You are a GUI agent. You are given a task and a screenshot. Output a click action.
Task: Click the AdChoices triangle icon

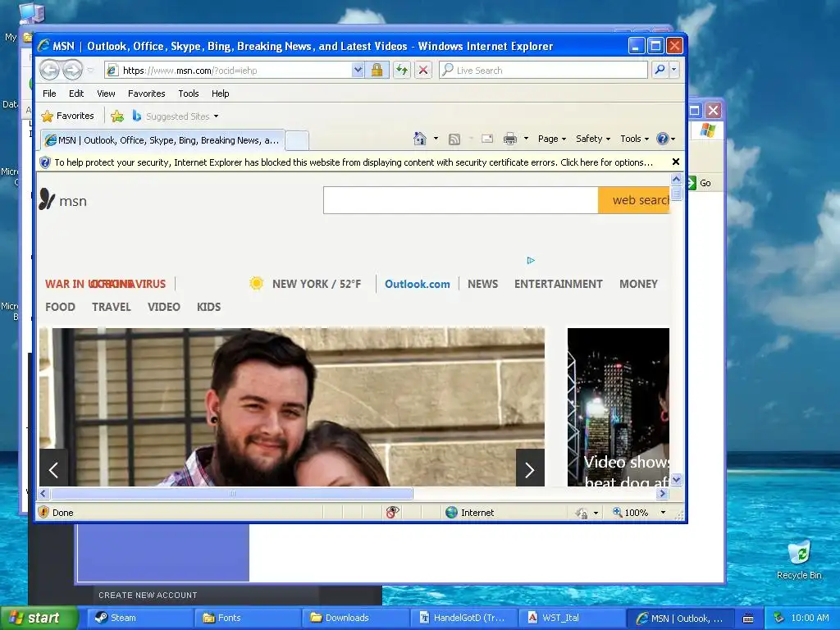(x=531, y=260)
